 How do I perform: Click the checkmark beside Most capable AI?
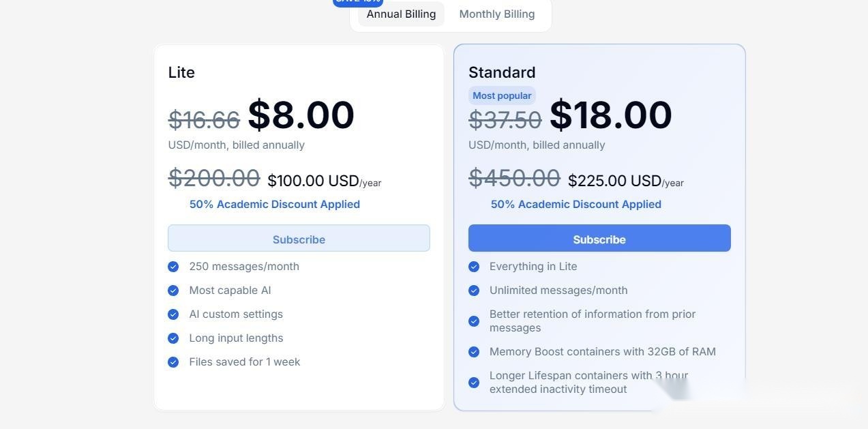(x=173, y=291)
